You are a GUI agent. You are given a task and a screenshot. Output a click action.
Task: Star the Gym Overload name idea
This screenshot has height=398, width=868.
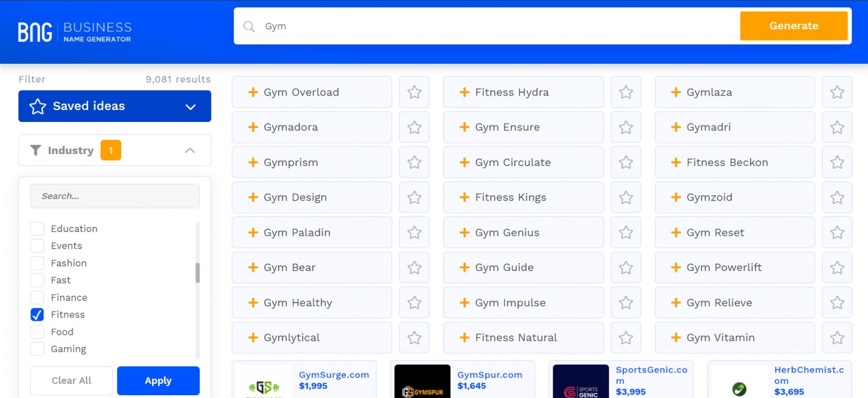(414, 92)
